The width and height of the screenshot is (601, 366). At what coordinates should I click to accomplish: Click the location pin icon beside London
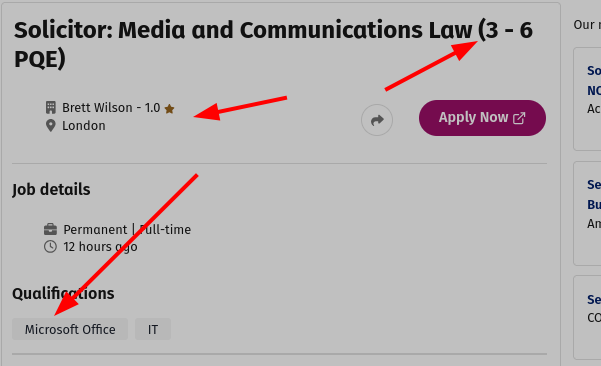[51, 125]
